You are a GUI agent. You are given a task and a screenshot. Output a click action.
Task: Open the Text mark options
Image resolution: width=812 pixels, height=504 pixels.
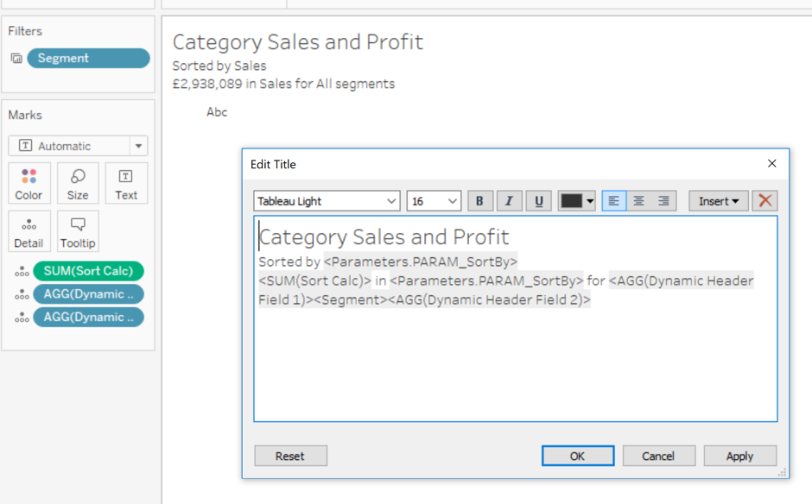(x=126, y=182)
